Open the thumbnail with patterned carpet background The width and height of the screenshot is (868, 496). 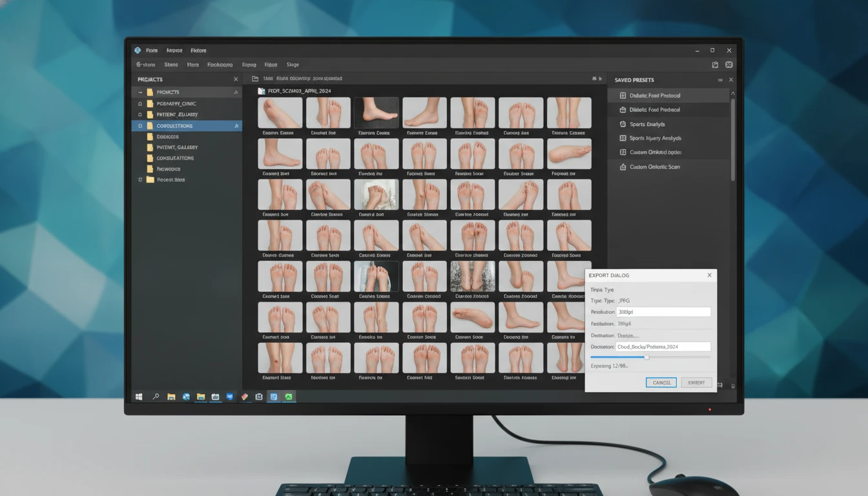[473, 276]
